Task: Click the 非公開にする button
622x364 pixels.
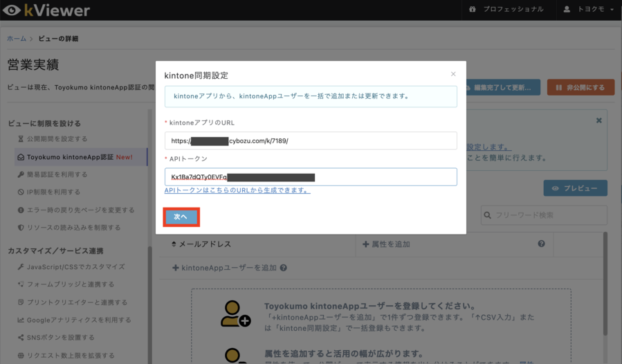Action: pos(580,87)
